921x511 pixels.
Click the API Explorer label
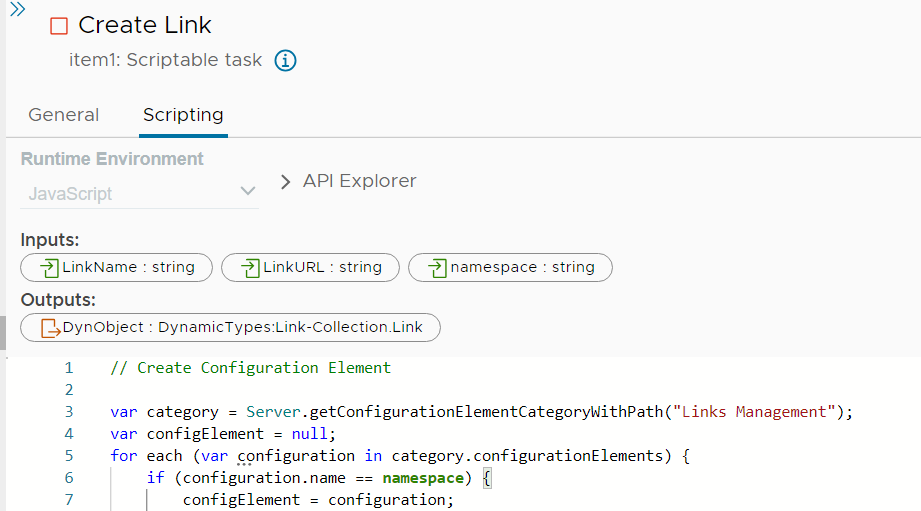tap(359, 181)
